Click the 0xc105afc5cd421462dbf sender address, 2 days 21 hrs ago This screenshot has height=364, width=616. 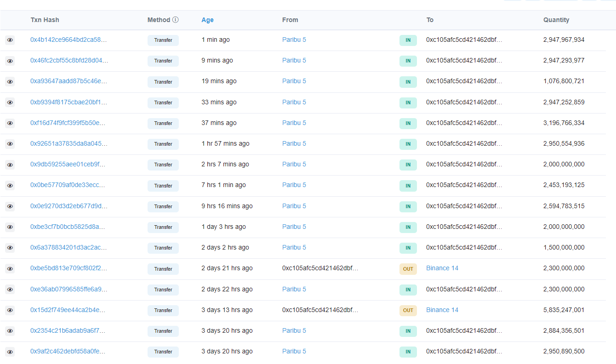tap(320, 268)
